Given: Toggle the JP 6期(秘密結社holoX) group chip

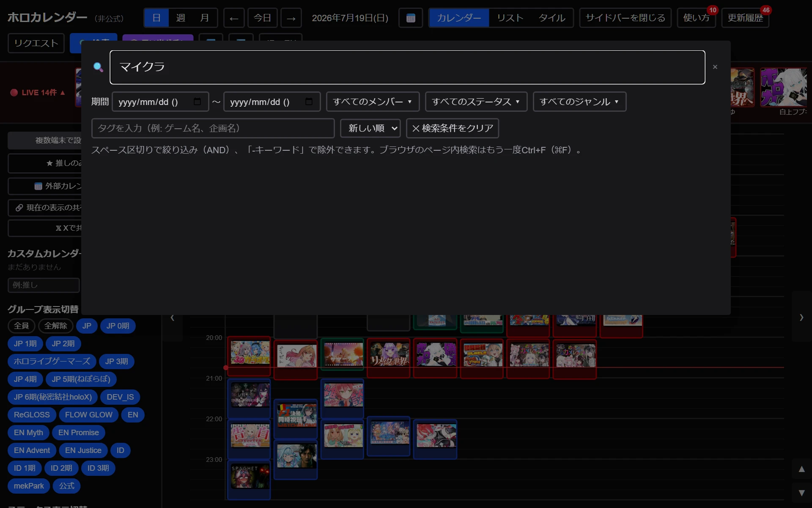Looking at the screenshot, I should (x=53, y=397).
